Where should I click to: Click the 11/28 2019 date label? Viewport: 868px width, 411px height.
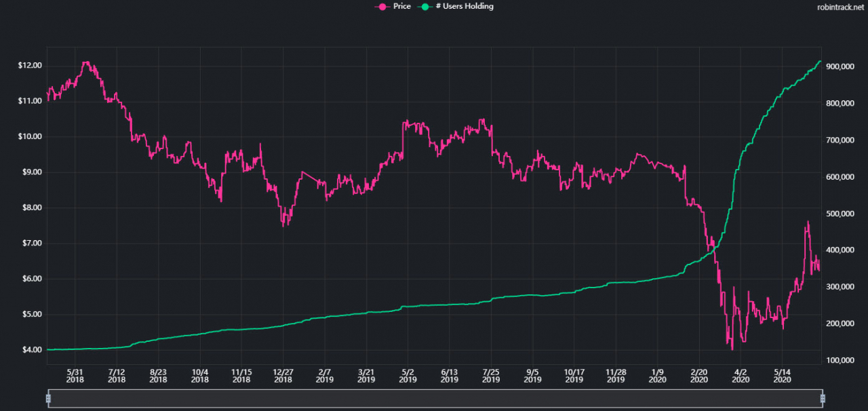[616, 376]
